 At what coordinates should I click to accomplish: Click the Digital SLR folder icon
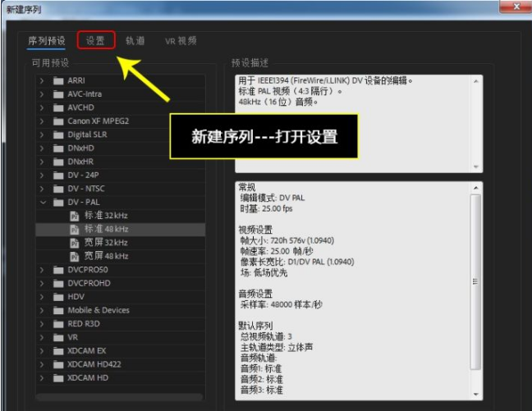click(x=58, y=135)
